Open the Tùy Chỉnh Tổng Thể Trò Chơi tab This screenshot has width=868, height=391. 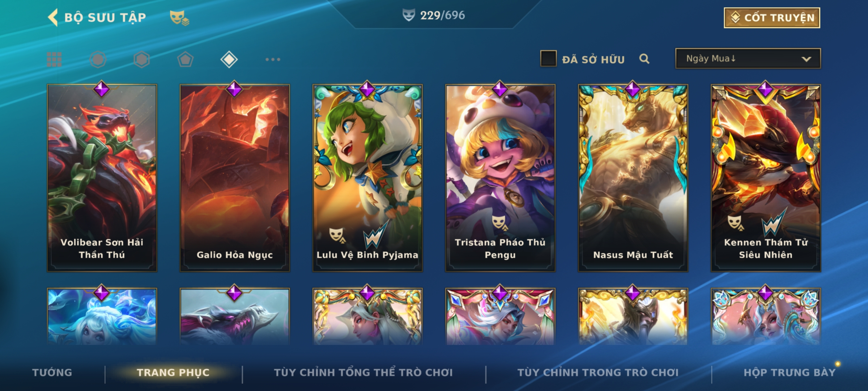pos(363,373)
